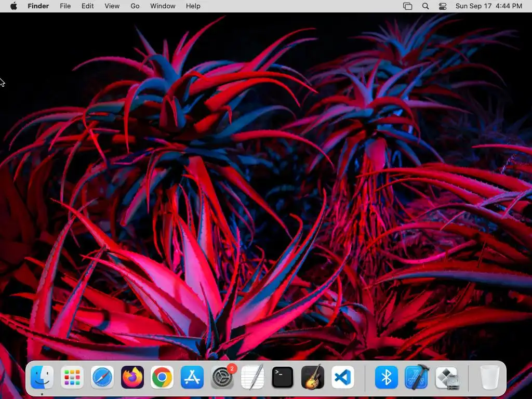Open Launchpad from the Dock
The height and width of the screenshot is (399, 532).
point(72,377)
